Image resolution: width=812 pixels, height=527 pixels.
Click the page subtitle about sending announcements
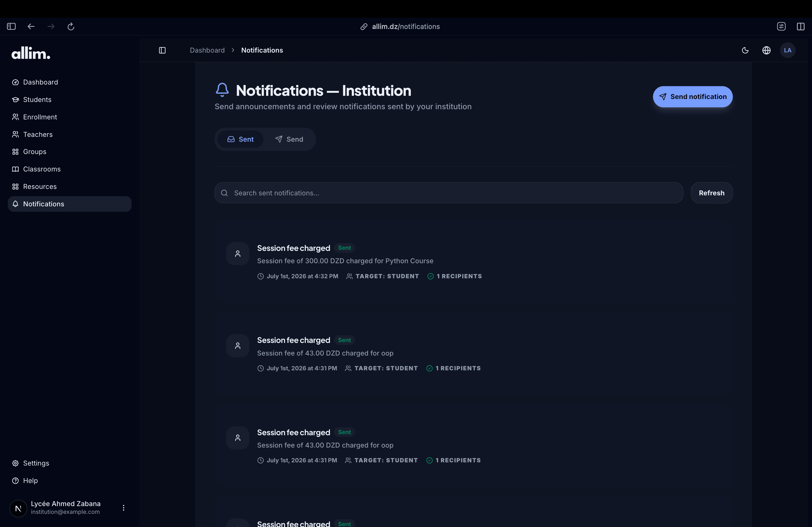click(x=343, y=106)
